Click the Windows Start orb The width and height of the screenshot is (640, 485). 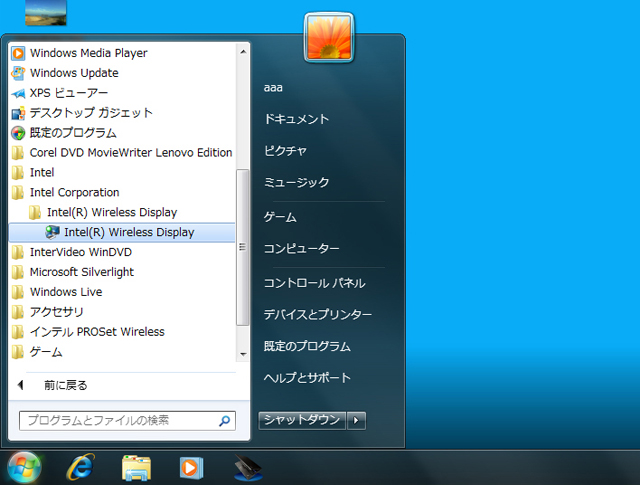coord(24,467)
